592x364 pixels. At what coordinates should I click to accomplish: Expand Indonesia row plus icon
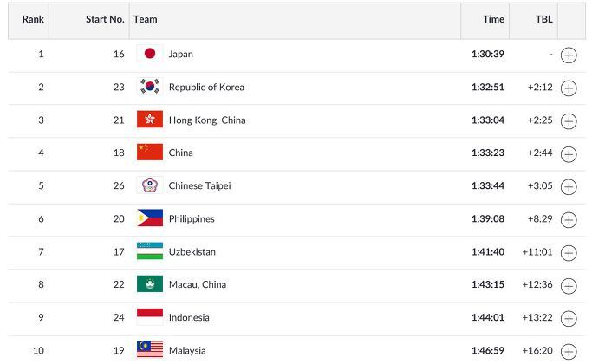569,319
